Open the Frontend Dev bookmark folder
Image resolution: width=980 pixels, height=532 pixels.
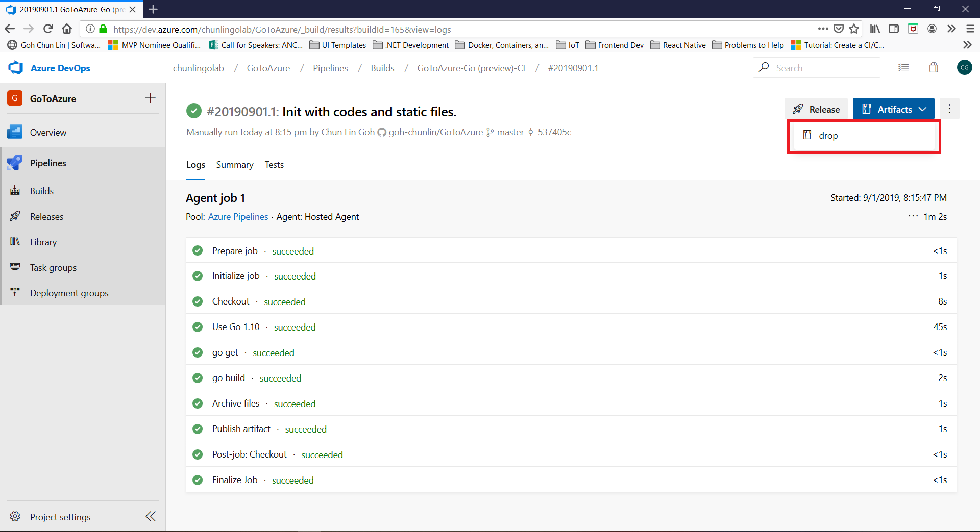click(615, 45)
